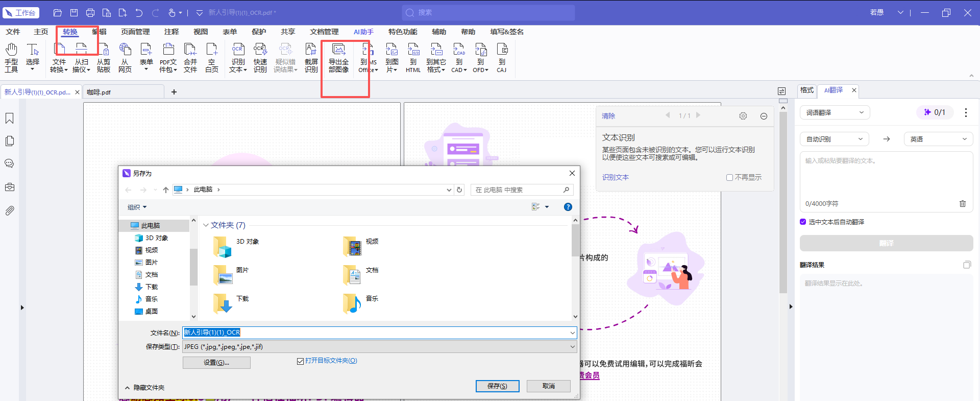Image resolution: width=980 pixels, height=401 pixels.
Task: Select the 手型工具 hand tool
Action: click(11, 58)
